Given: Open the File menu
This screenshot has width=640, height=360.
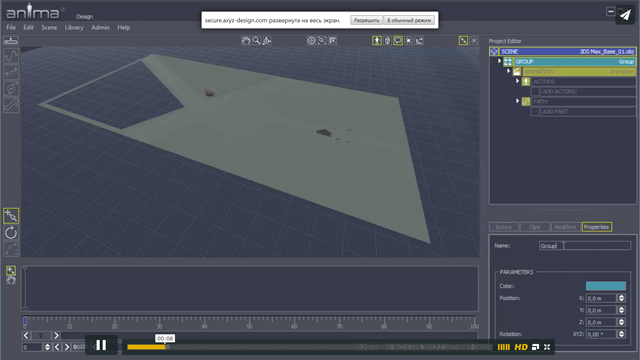Looking at the screenshot, I should pyautogui.click(x=11, y=27).
